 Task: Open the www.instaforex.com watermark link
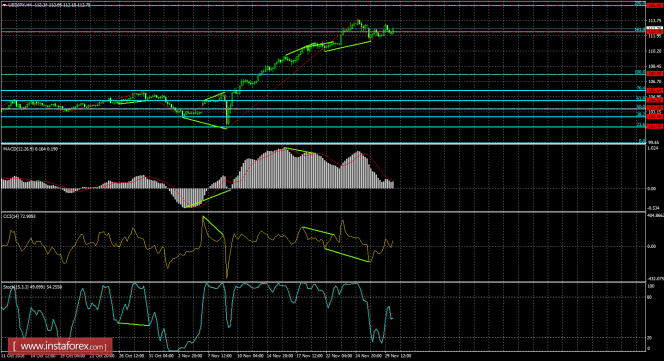click(x=60, y=347)
